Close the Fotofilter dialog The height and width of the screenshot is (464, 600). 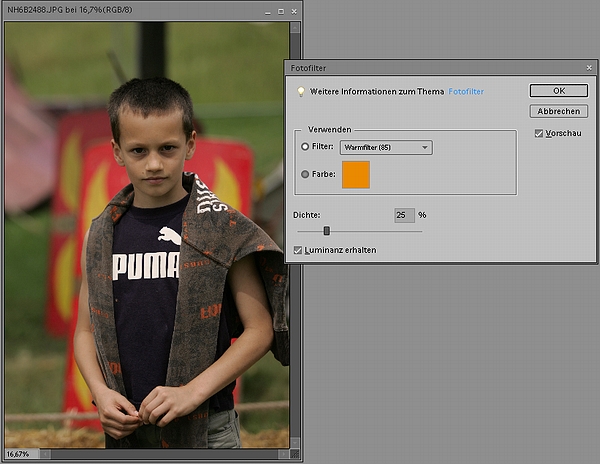(x=589, y=68)
